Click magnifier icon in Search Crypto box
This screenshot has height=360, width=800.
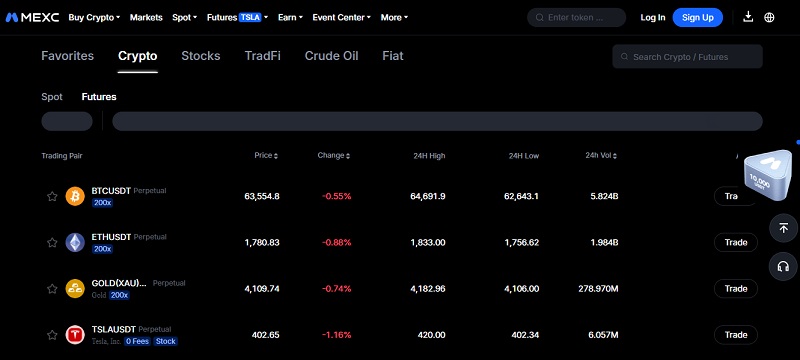(x=624, y=57)
